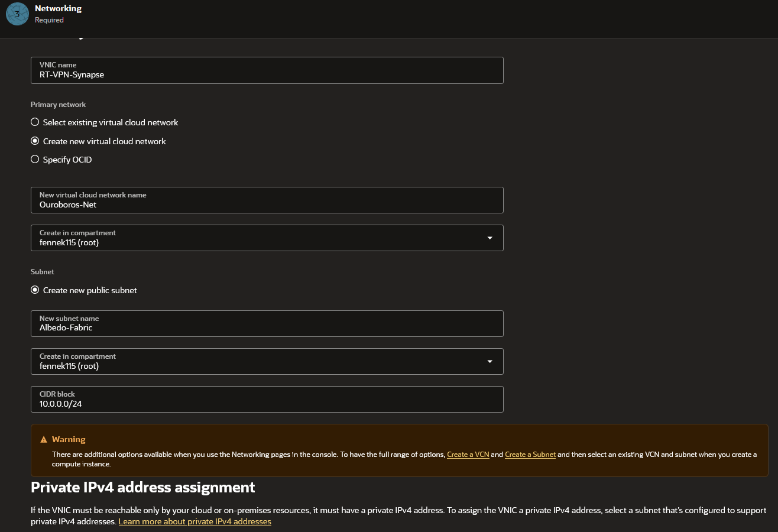The image size is (778, 532).
Task: Click the Networking step title
Action: (58, 8)
